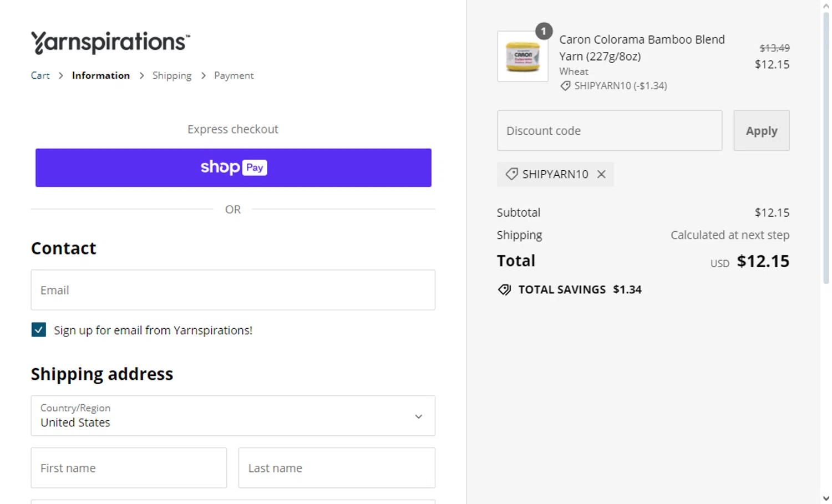
Task: Go back to Cart breadcrumb
Action: tap(40, 75)
